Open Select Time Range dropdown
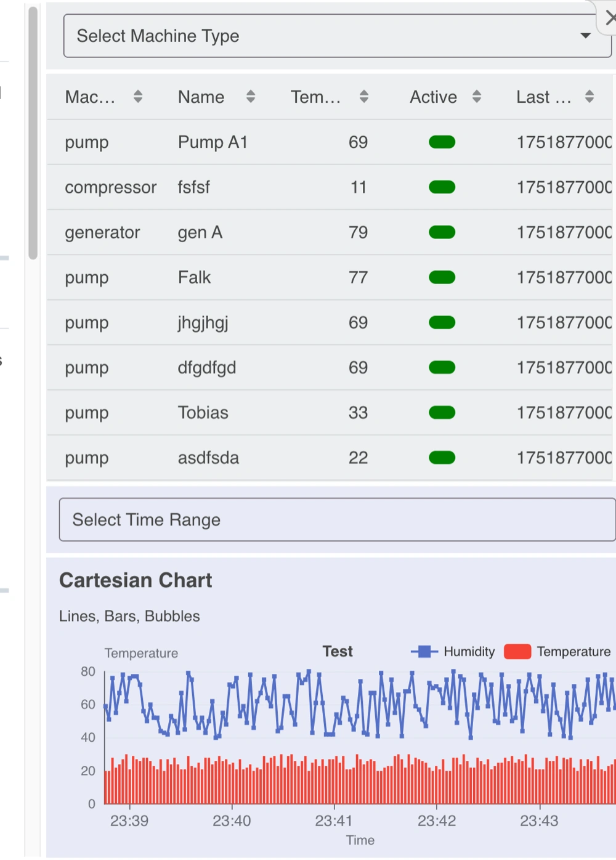Screen dimensions: 616x860 pyautogui.click(x=336, y=520)
